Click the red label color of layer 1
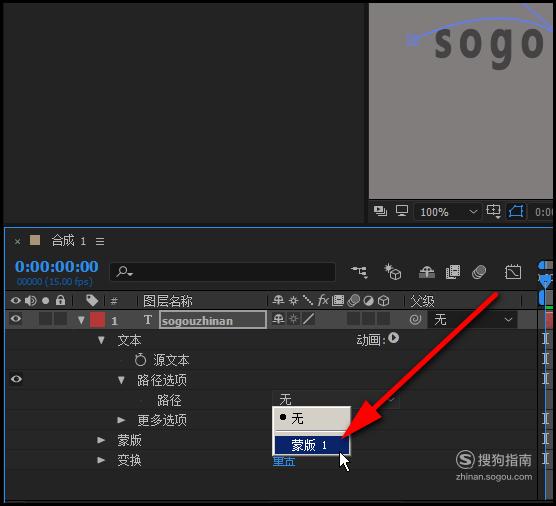 [98, 320]
